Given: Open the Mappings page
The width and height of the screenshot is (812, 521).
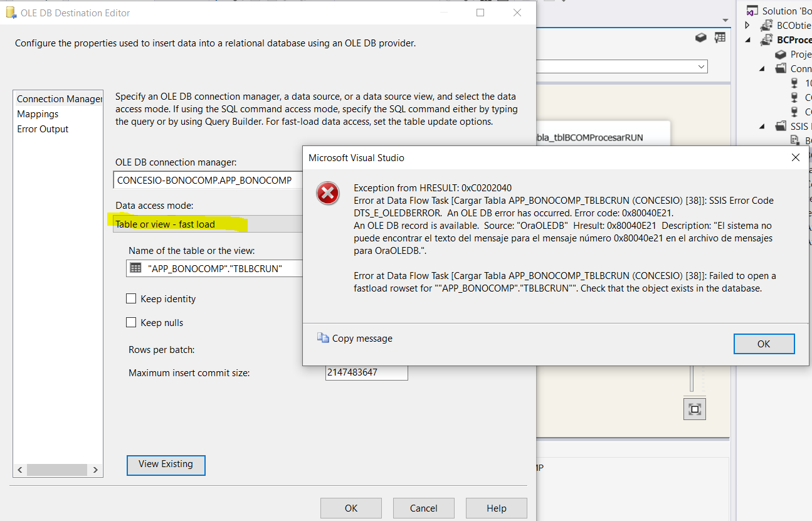Looking at the screenshot, I should pyautogui.click(x=38, y=114).
